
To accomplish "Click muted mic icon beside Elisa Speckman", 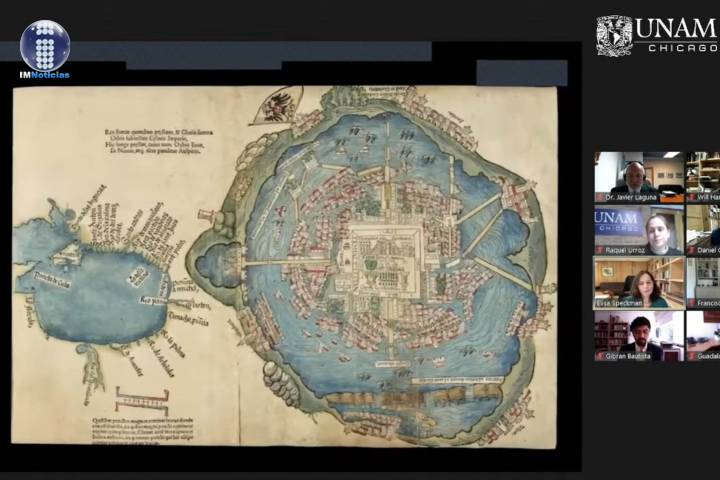I will pyautogui.click(x=600, y=302).
